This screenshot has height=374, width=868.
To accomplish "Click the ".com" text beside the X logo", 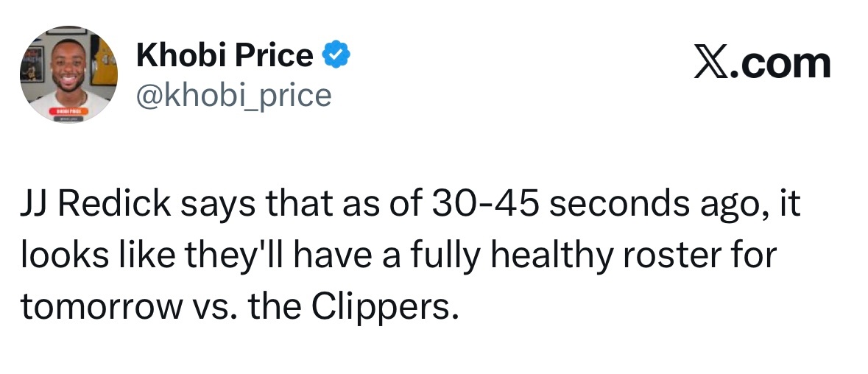I will tap(783, 63).
